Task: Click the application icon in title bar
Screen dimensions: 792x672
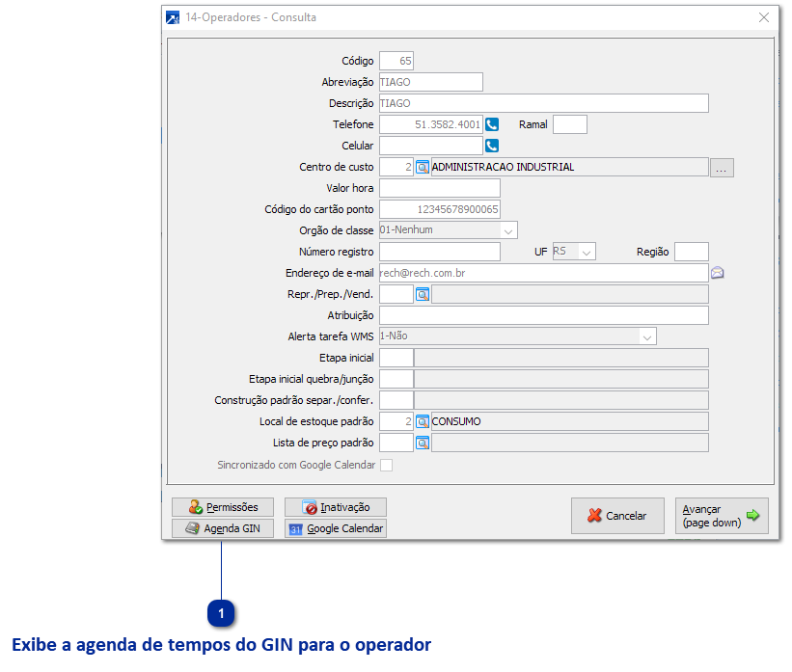Action: 173,17
